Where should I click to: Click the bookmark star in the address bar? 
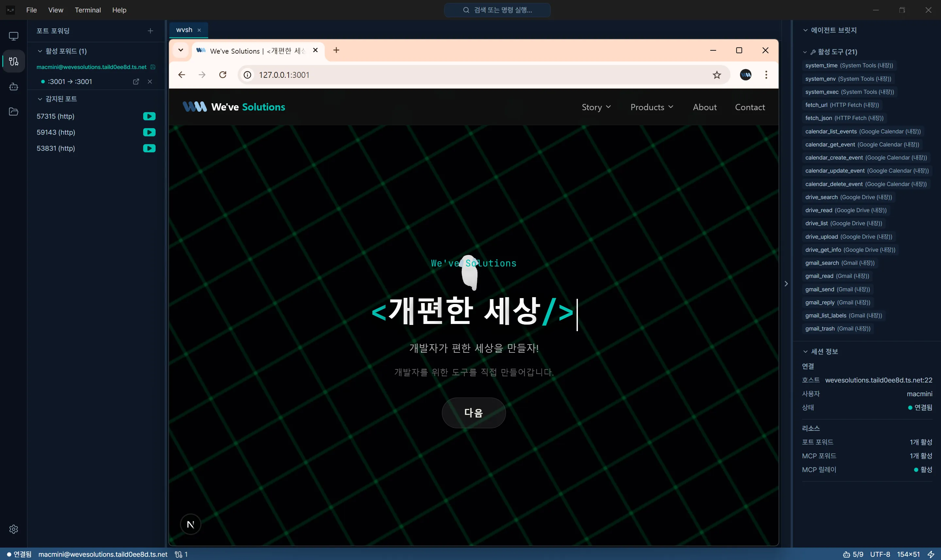tap(716, 75)
